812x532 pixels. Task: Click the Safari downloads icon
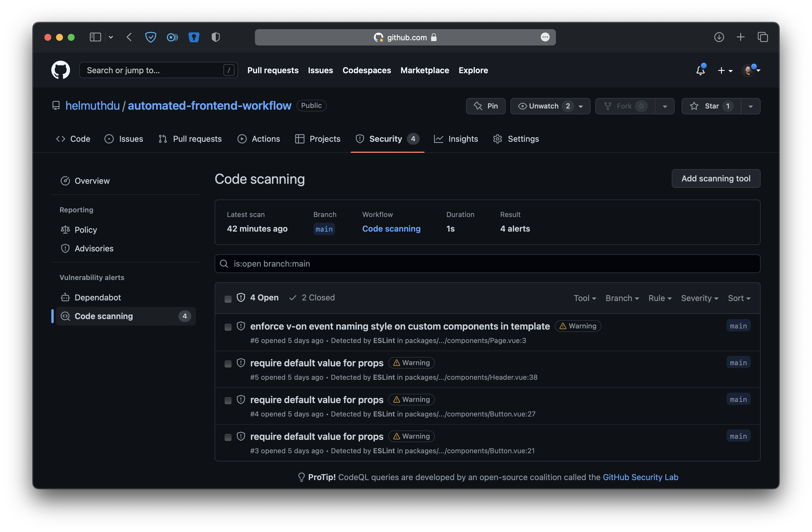pos(719,37)
